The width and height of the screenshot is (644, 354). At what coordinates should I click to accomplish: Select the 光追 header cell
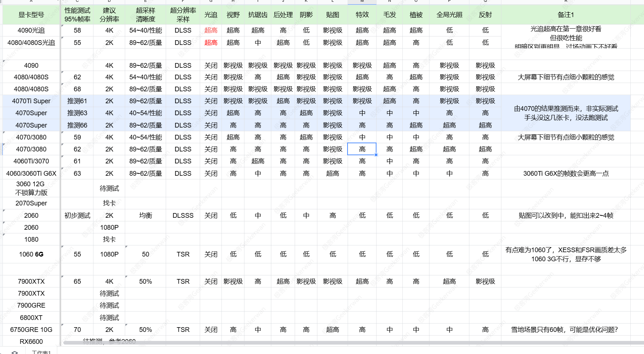[x=211, y=14]
